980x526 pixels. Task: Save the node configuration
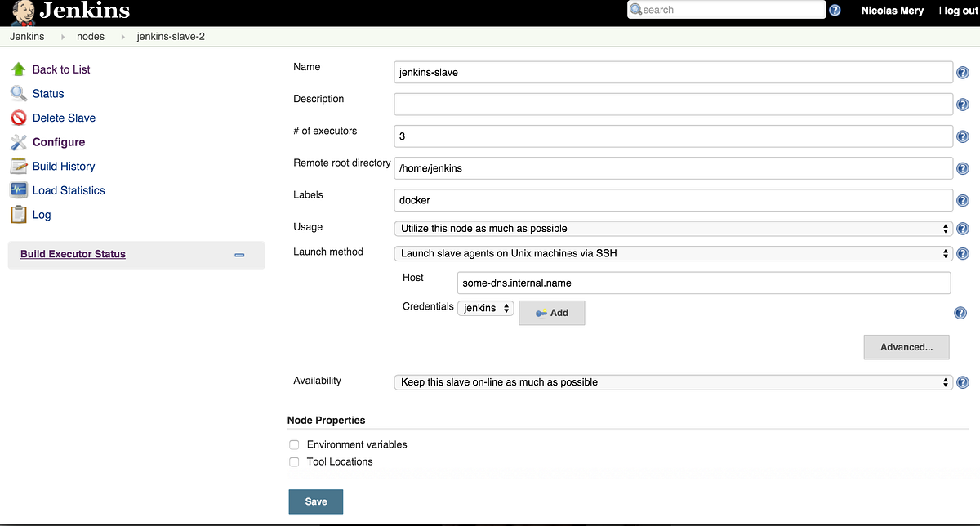coord(315,501)
